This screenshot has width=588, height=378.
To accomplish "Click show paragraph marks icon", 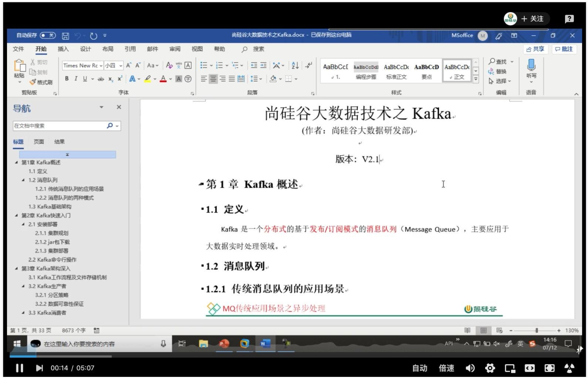I will coord(308,65).
